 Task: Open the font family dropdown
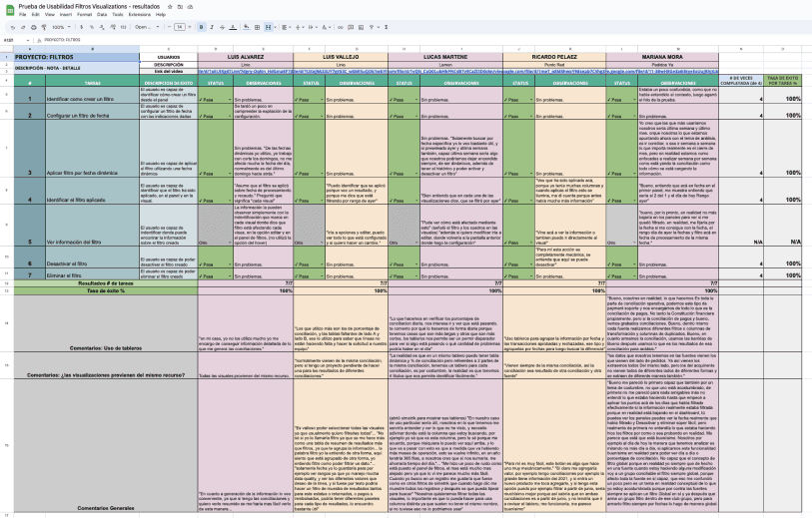(x=147, y=27)
